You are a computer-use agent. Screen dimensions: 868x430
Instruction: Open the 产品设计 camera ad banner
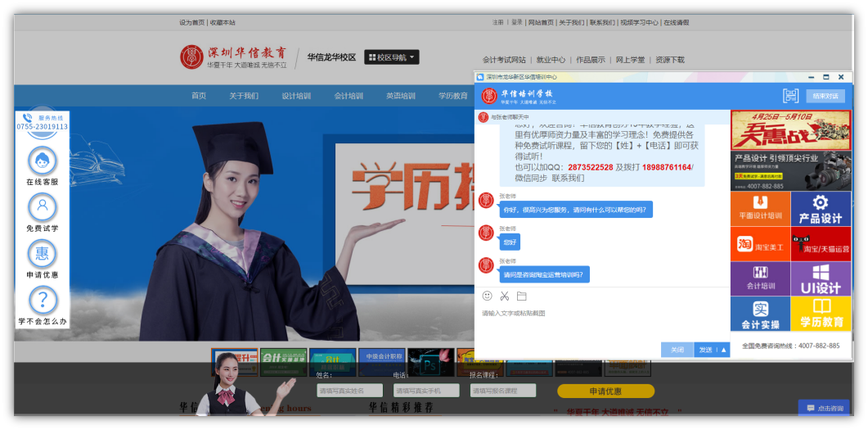(791, 170)
